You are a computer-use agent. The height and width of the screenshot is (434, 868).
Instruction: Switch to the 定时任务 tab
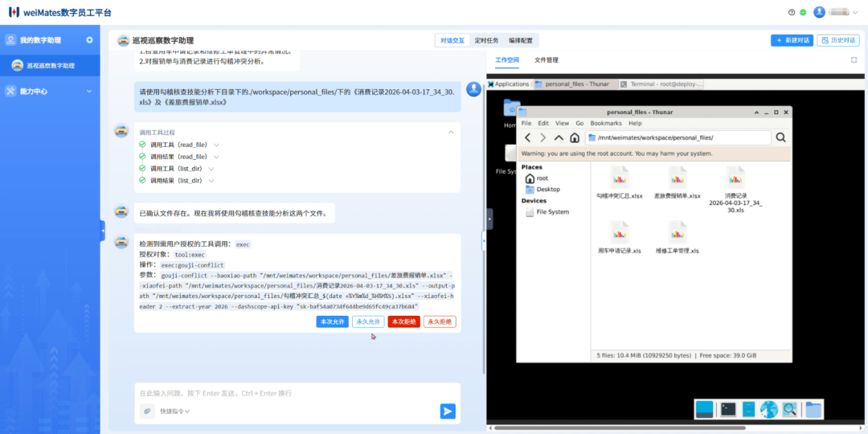486,40
